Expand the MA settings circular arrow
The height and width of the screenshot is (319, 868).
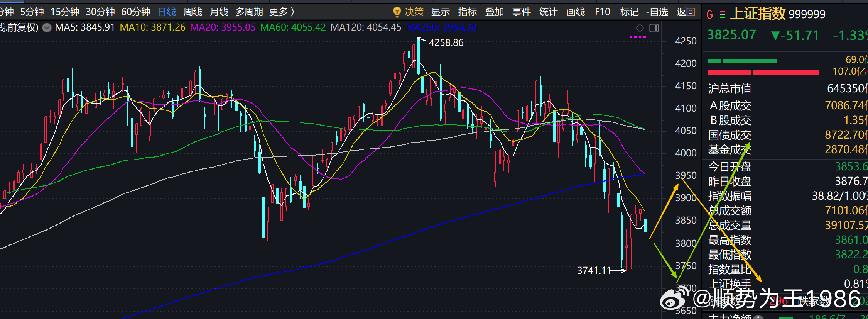[47, 28]
